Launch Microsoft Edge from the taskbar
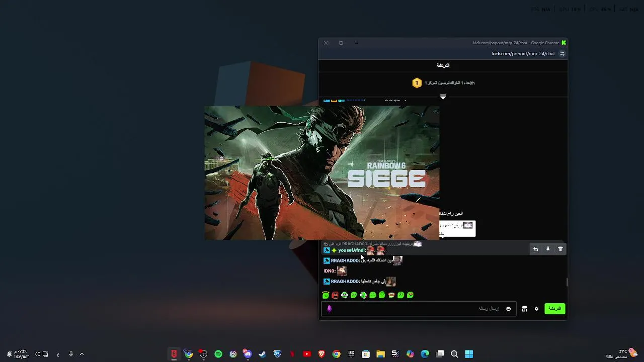644x362 pixels. point(425,354)
